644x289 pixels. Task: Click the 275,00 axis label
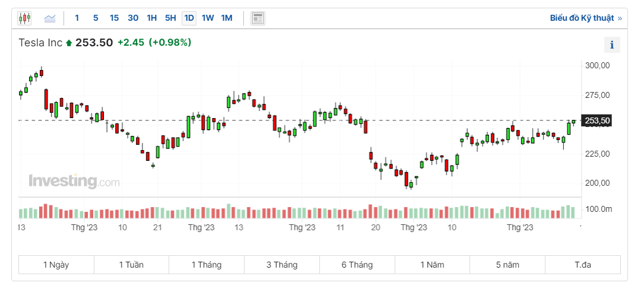click(x=598, y=95)
